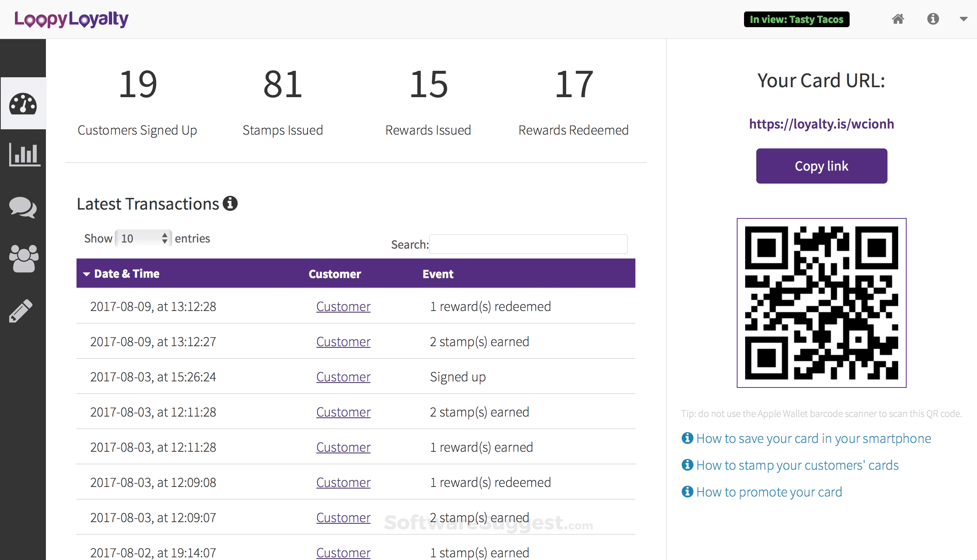Open Customer link for 13:12:28 redeemed transaction
This screenshot has width=977, height=560.
pyautogui.click(x=343, y=306)
